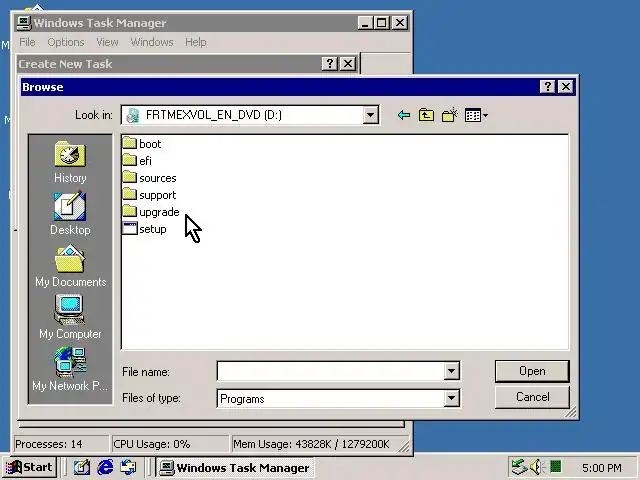Expand the Look in drive dropdown

click(x=370, y=115)
